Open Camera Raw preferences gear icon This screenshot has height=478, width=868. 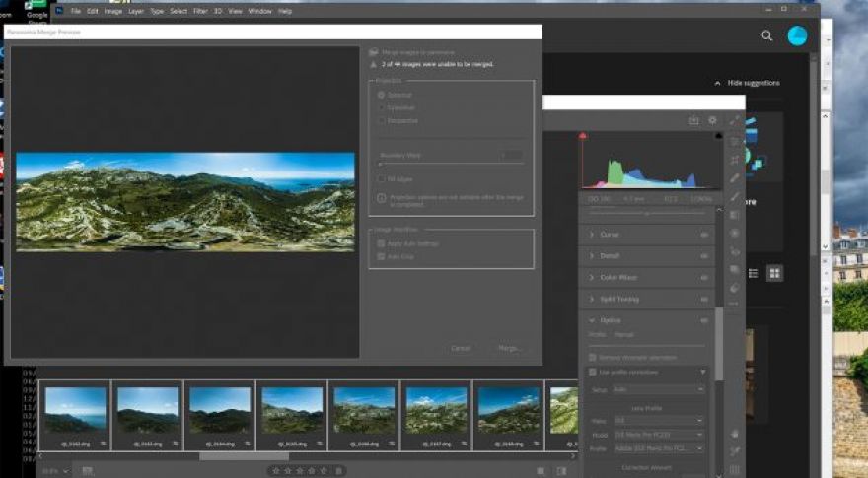coord(712,120)
